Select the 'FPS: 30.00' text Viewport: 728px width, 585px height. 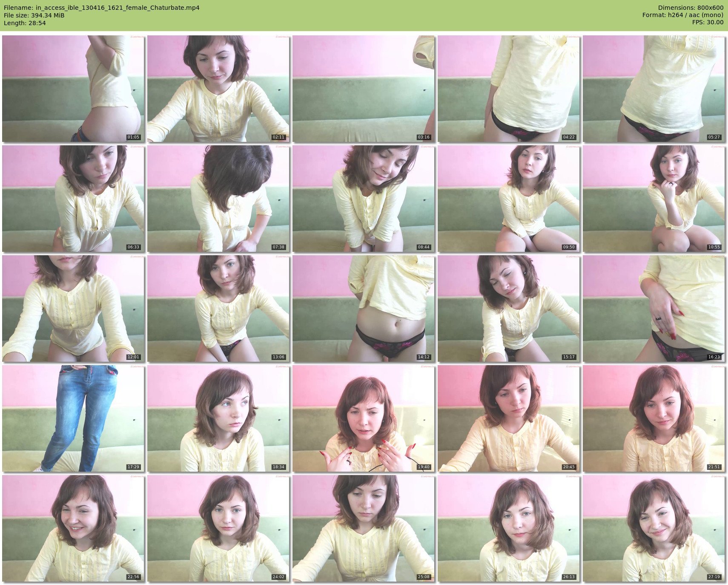pyautogui.click(x=708, y=23)
